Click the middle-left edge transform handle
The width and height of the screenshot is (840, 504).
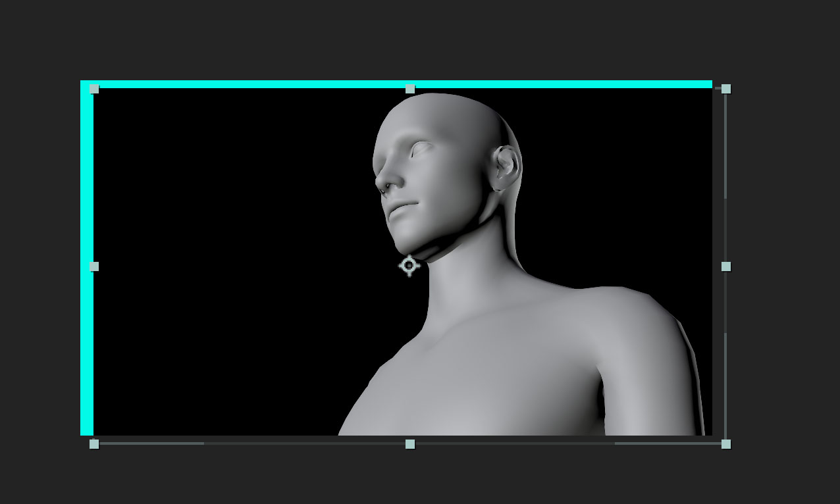coord(94,266)
